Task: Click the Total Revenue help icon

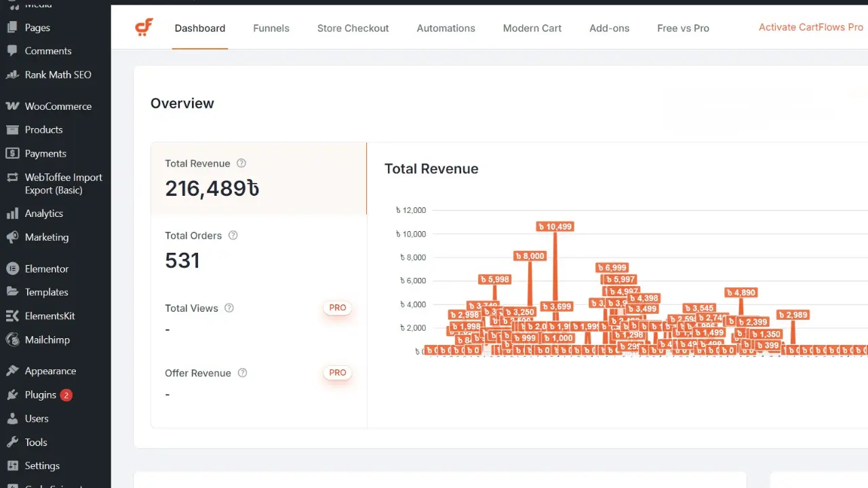Action: (241, 163)
